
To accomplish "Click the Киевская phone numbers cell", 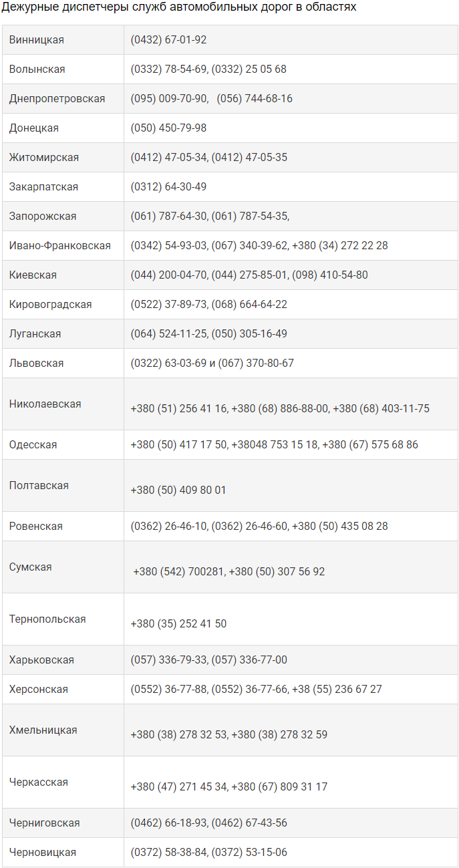I will click(x=249, y=275).
